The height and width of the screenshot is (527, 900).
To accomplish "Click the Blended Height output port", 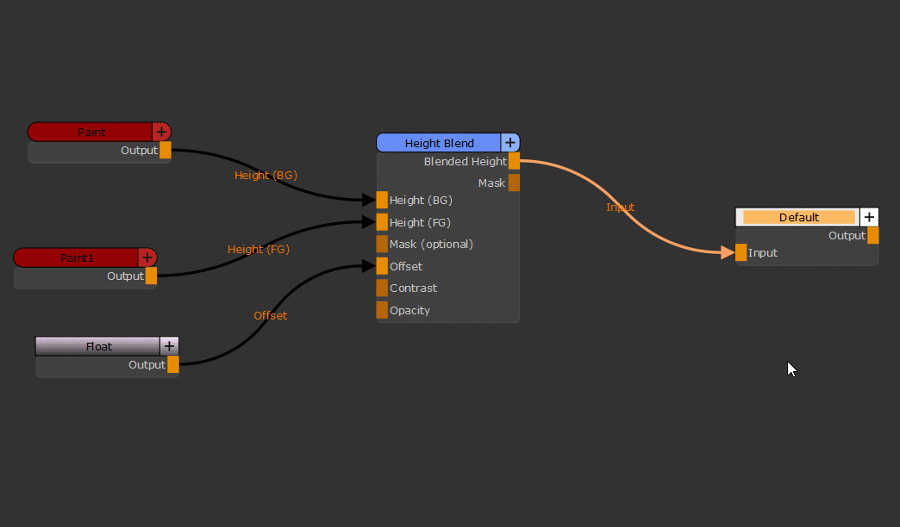I will (x=514, y=161).
